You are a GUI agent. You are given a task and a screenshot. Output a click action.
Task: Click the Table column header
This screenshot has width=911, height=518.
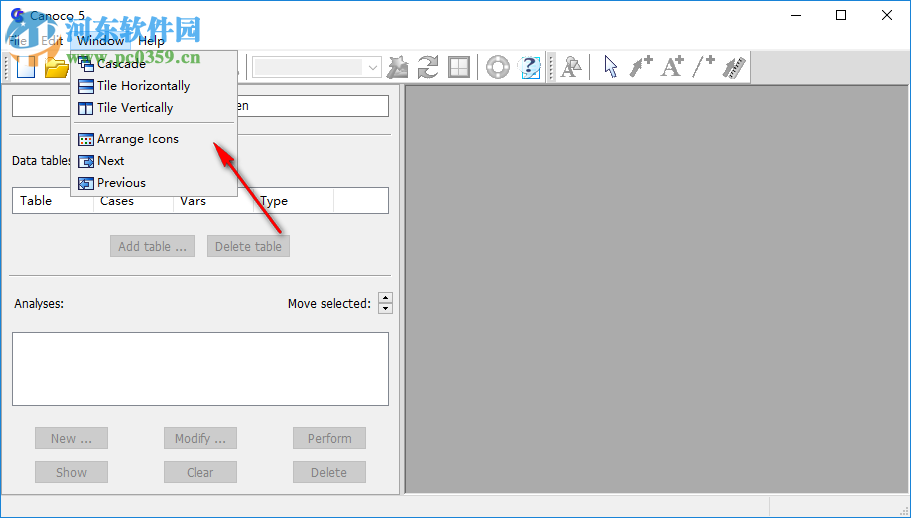click(53, 201)
